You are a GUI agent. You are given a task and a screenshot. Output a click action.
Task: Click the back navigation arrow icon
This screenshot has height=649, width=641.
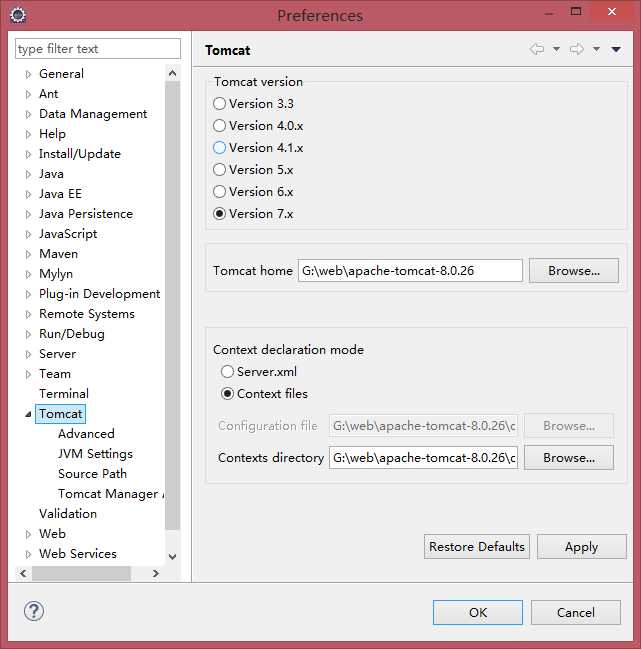(537, 49)
